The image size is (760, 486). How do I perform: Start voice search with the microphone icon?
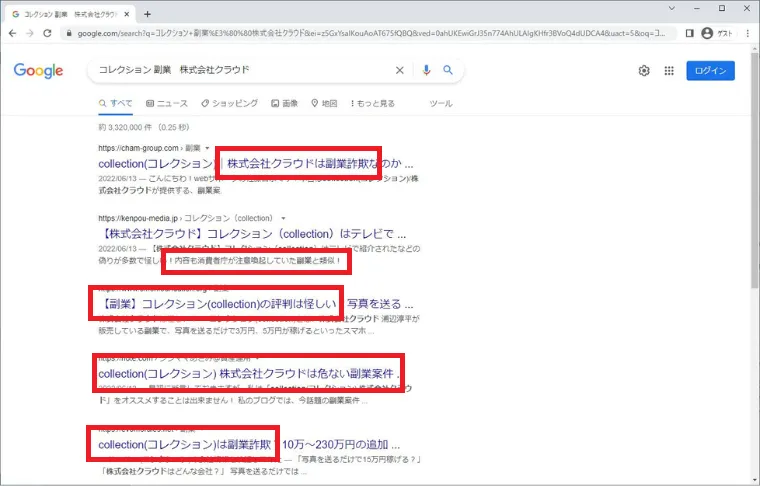[x=426, y=70]
